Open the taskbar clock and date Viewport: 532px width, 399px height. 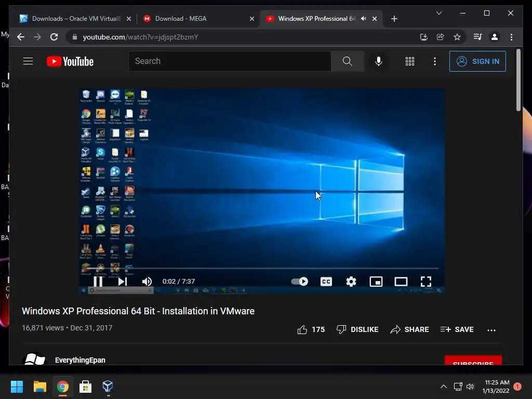496,387
